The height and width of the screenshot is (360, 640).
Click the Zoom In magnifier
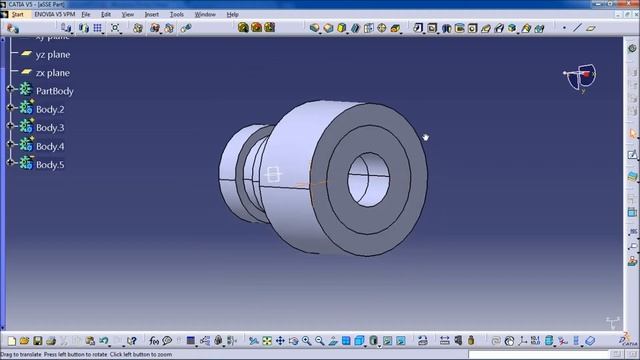pos(306,341)
